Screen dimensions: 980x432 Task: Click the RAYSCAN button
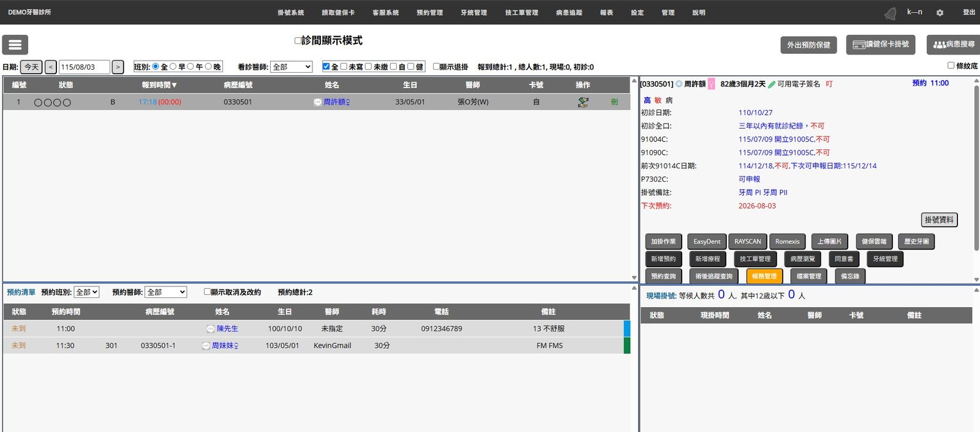[x=747, y=242]
